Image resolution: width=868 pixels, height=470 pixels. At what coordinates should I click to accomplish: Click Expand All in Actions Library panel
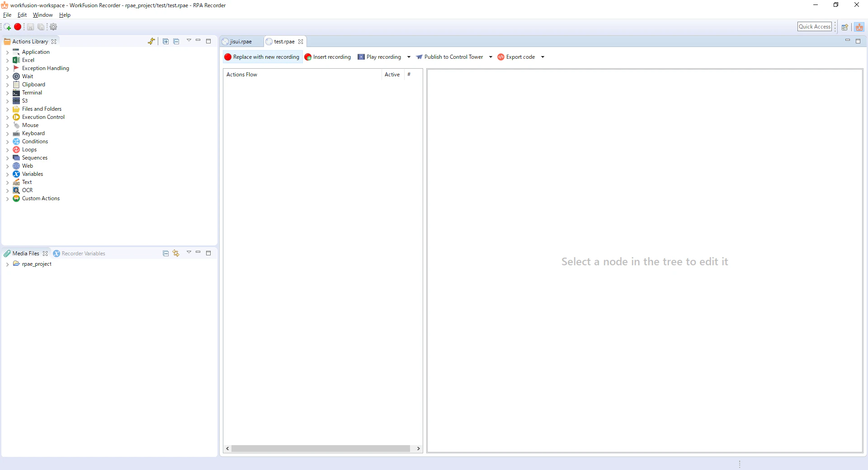[x=166, y=41]
